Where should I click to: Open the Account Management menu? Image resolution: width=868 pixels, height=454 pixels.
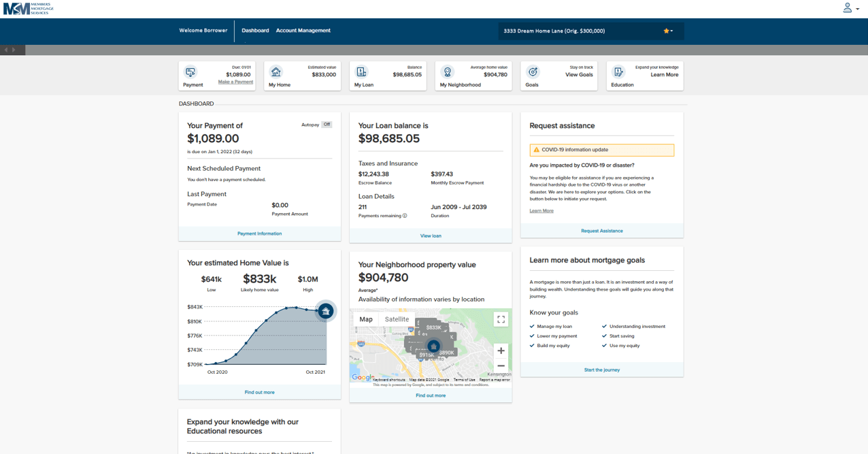coord(303,31)
